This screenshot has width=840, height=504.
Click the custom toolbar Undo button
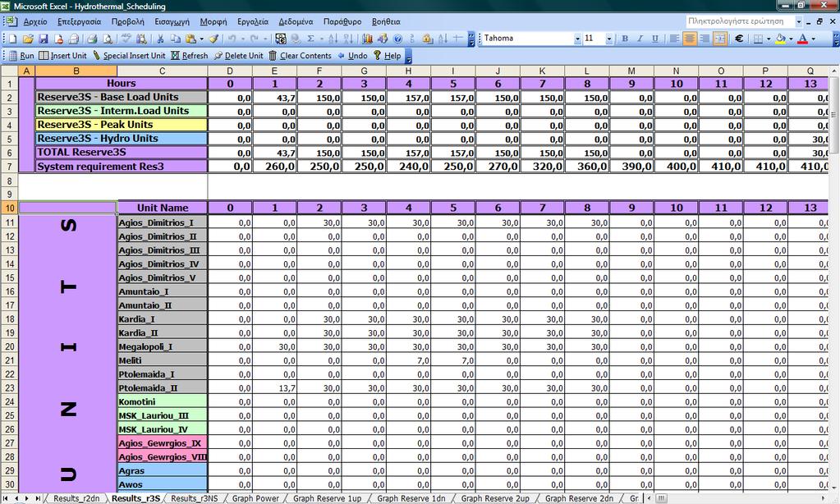[352, 56]
